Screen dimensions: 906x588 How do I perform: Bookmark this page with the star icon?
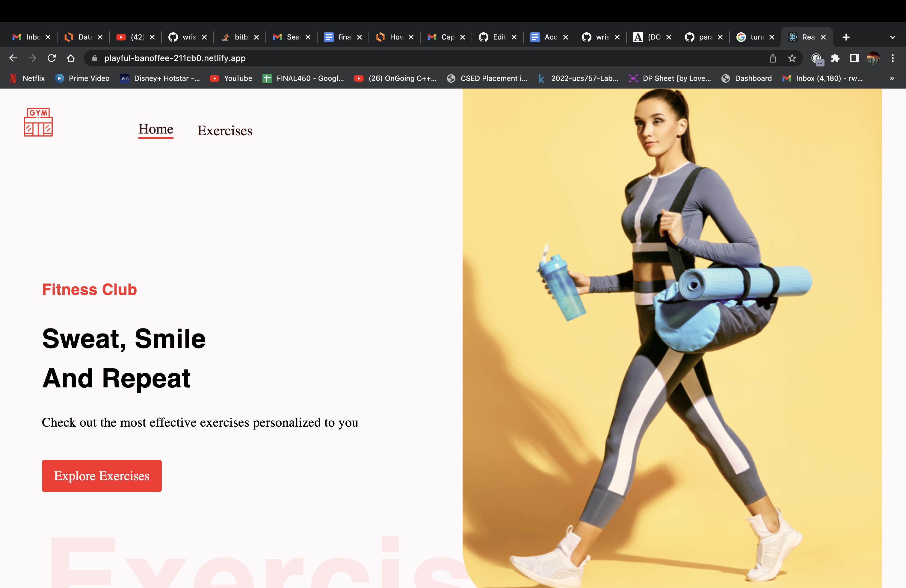(x=792, y=58)
